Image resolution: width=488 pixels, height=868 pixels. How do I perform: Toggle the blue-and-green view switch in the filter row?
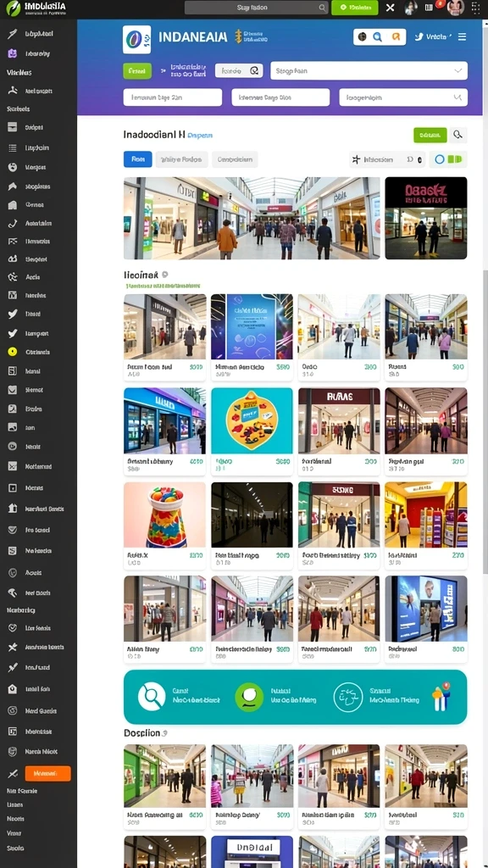pos(447,159)
